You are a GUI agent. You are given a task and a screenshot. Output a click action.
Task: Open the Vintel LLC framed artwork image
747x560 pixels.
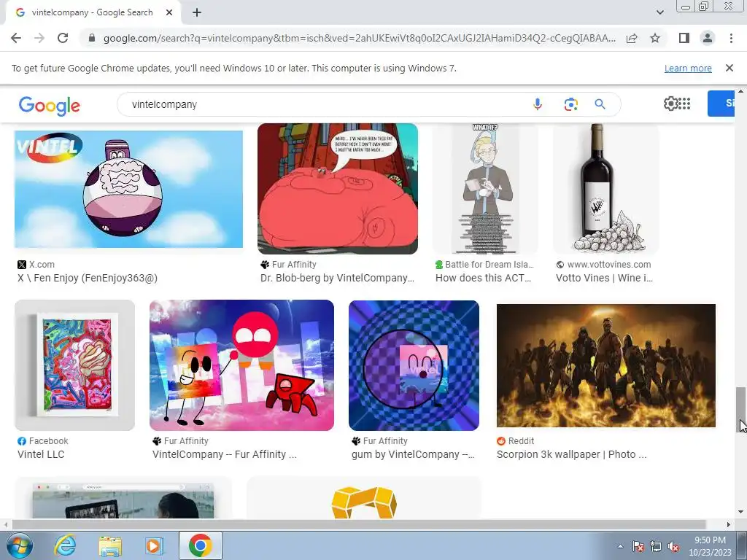click(75, 365)
